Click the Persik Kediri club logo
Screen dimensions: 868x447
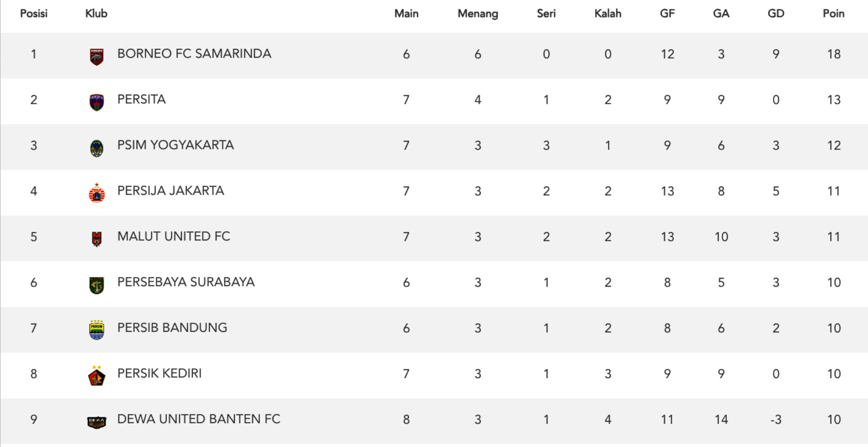pyautogui.click(x=96, y=376)
